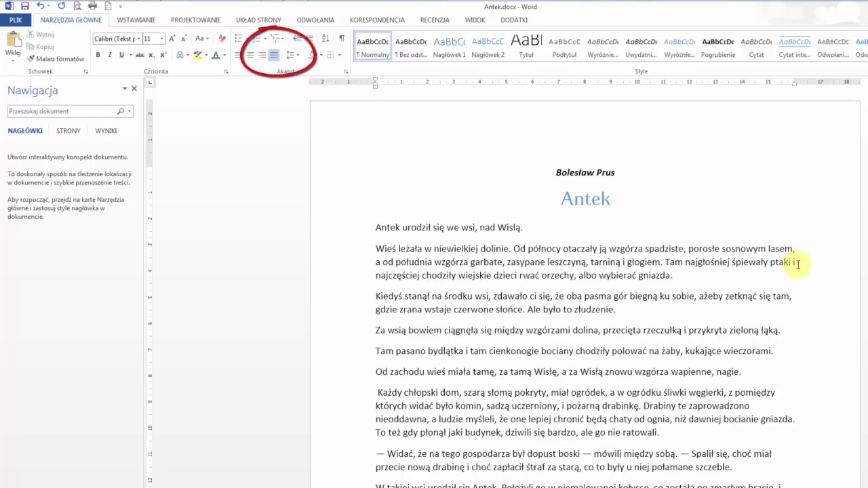This screenshot has width=868, height=488.
Task: Toggle Bold formatting
Action: pyautogui.click(x=98, y=55)
